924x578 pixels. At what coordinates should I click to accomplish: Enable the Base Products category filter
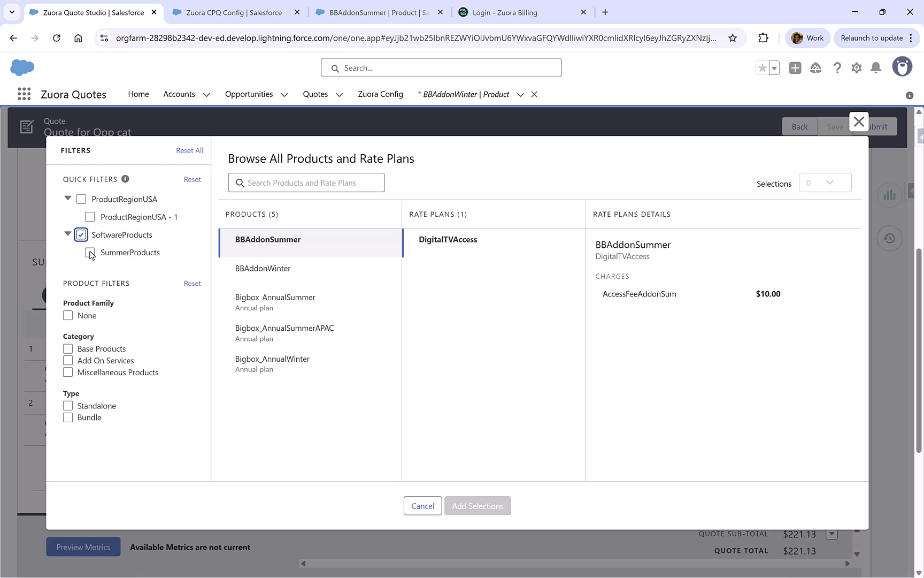[68, 348]
